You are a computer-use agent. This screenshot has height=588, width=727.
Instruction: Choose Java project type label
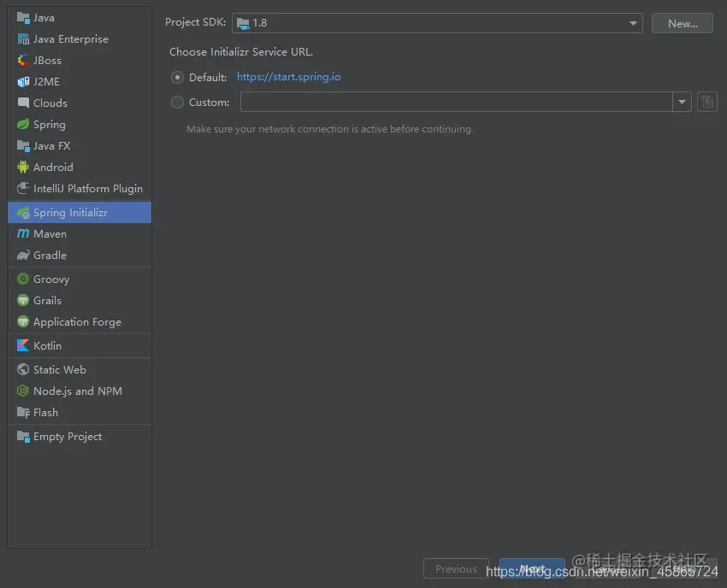(x=44, y=18)
